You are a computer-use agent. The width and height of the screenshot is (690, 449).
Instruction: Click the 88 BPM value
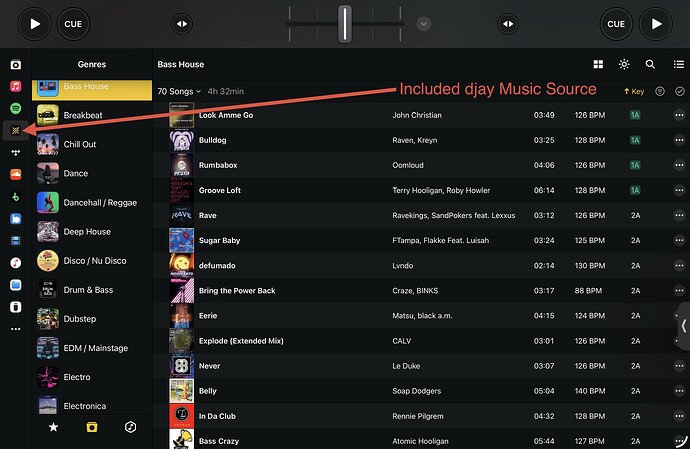[588, 291]
